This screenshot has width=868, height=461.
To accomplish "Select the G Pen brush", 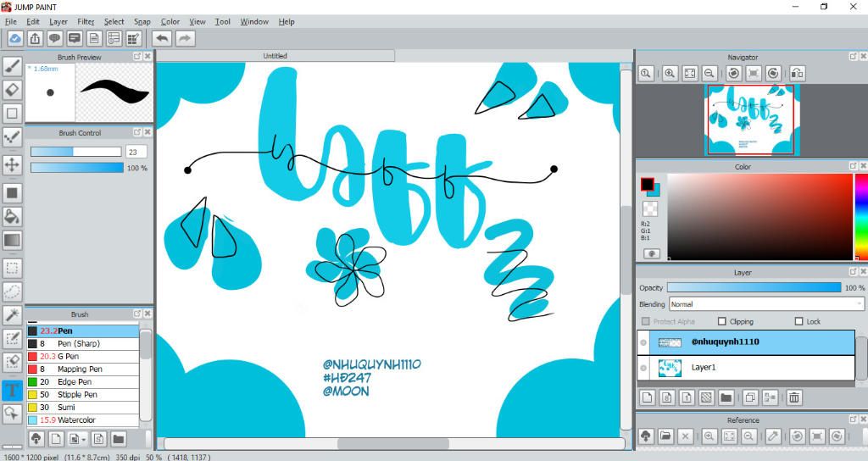I will [83, 357].
